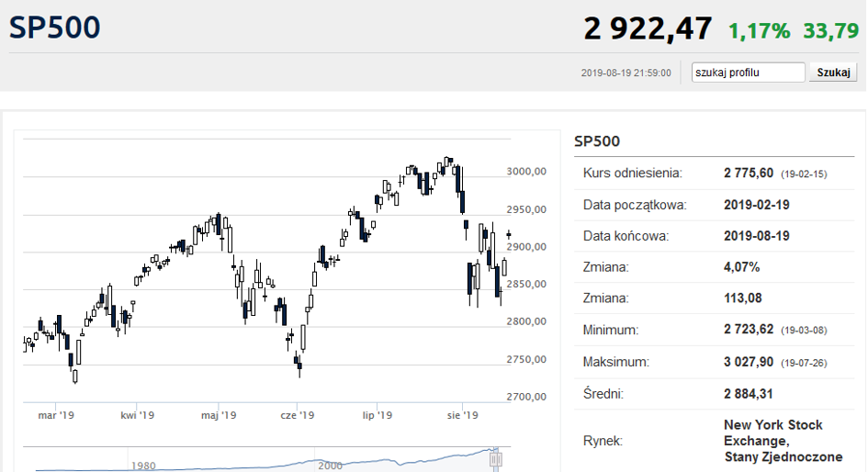The image size is (868, 472).
Task: Click the large SP500 page title
Action: (55, 28)
